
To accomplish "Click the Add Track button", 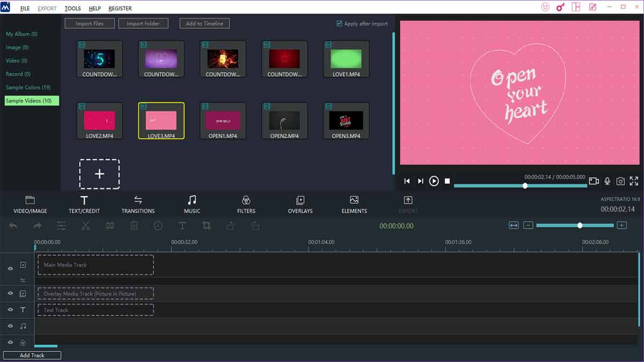I will tap(32, 355).
